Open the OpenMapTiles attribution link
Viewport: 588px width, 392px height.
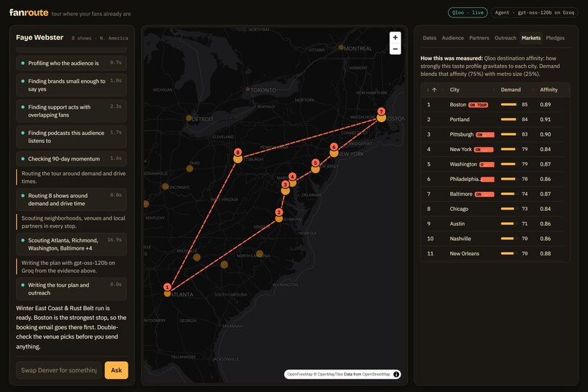[x=330, y=374]
